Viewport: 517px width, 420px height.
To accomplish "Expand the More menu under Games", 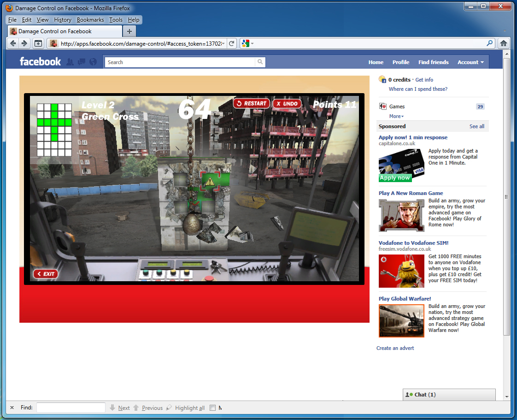I will coord(396,116).
